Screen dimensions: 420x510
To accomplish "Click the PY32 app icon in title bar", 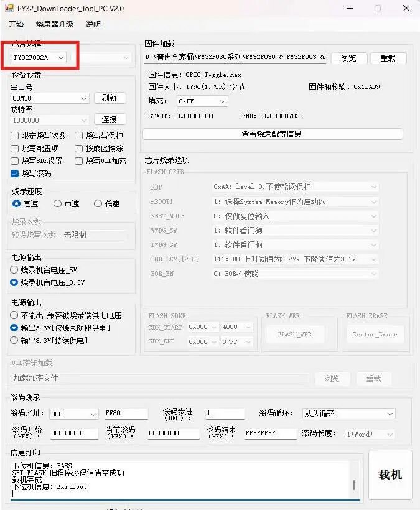I will pos(9,8).
